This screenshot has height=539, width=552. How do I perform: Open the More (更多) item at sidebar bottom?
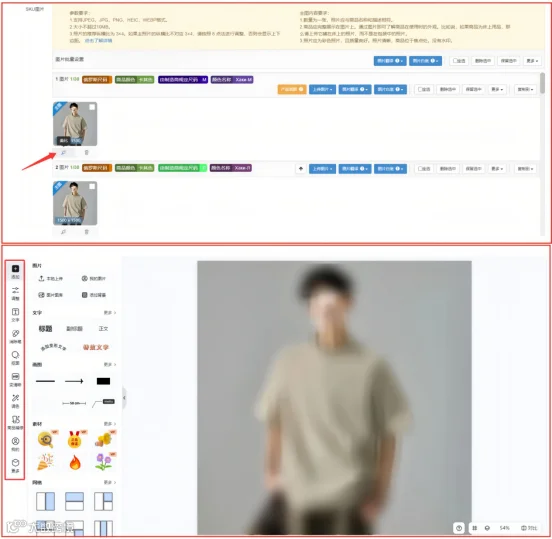tap(15, 466)
